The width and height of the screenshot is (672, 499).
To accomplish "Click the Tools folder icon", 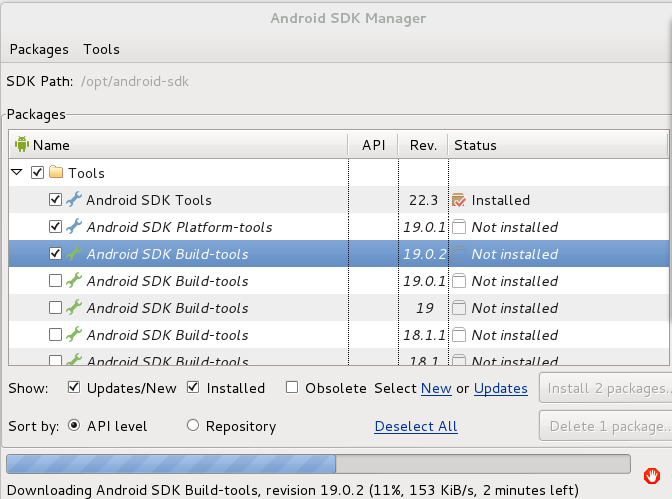I will (56, 172).
